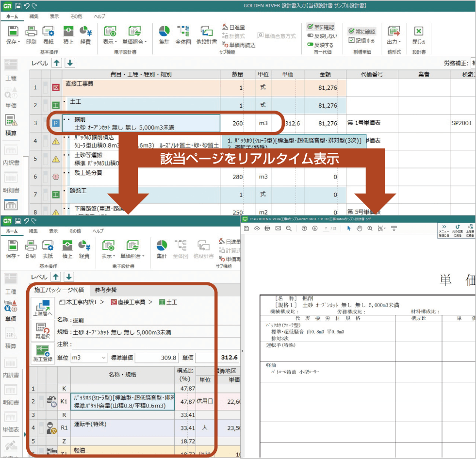Click メニューを閉じる in the PDF viewer

(x=444, y=231)
